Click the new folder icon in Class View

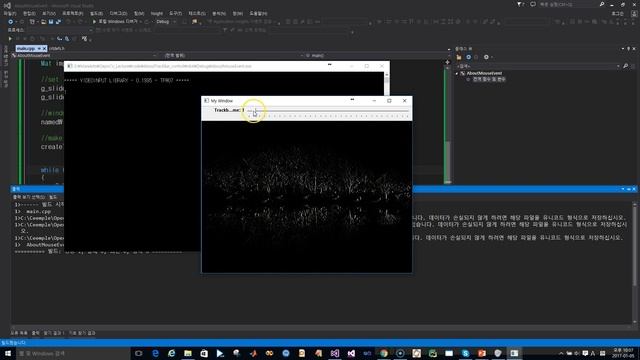tap(459, 57)
